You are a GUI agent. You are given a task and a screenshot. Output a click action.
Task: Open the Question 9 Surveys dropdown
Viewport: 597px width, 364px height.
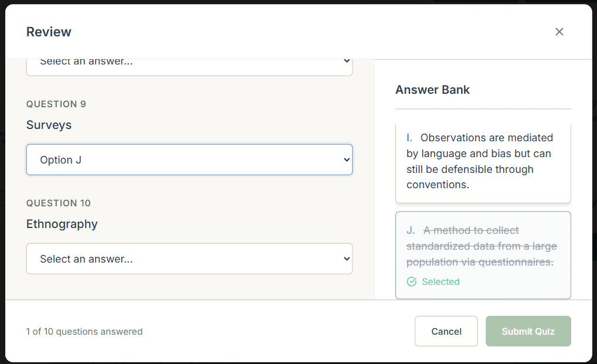coord(189,159)
